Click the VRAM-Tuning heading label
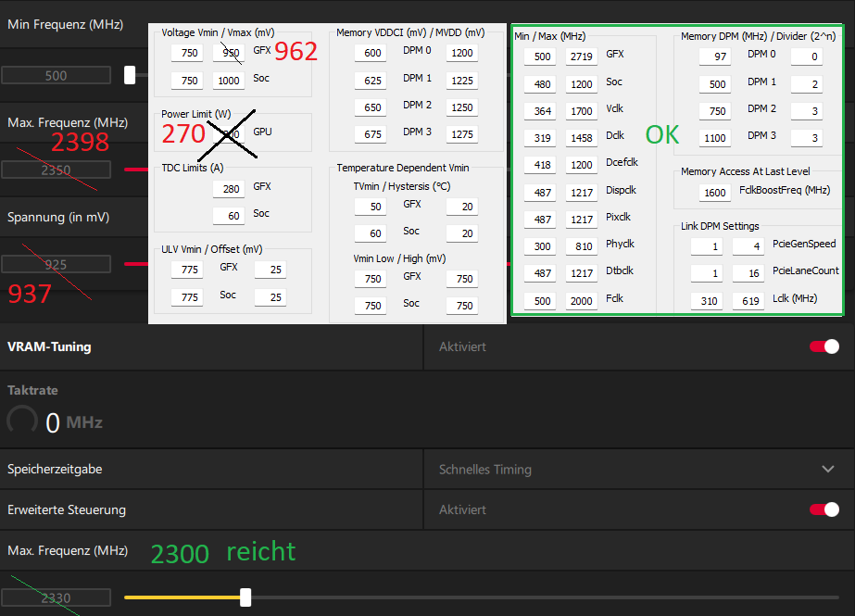The width and height of the screenshot is (855, 616). click(x=49, y=346)
